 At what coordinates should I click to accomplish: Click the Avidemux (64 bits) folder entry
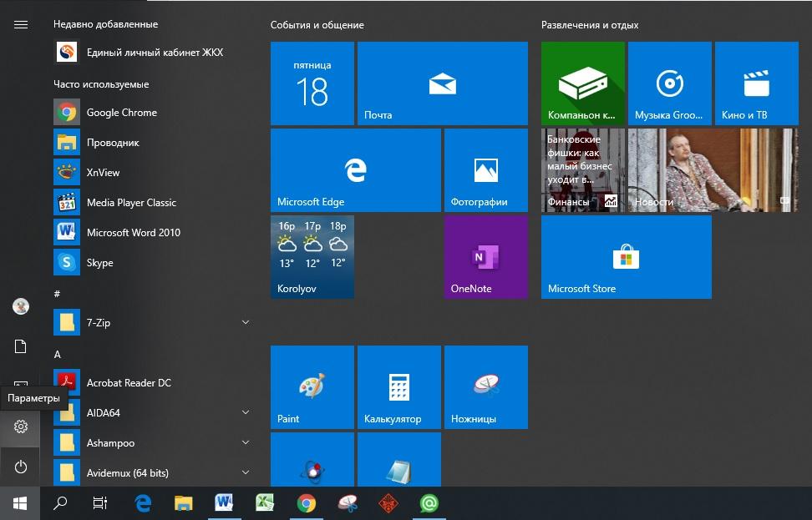[153, 472]
